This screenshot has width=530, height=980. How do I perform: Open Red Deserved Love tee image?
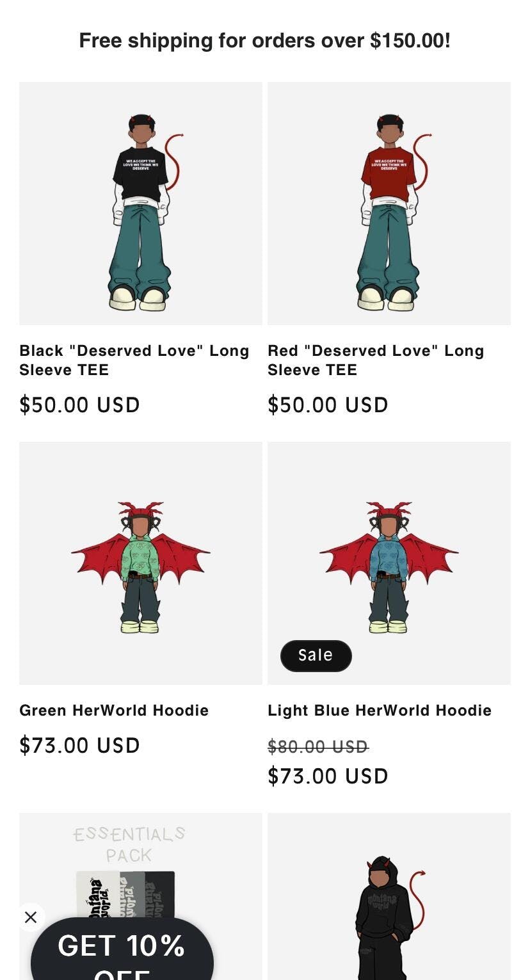389,204
